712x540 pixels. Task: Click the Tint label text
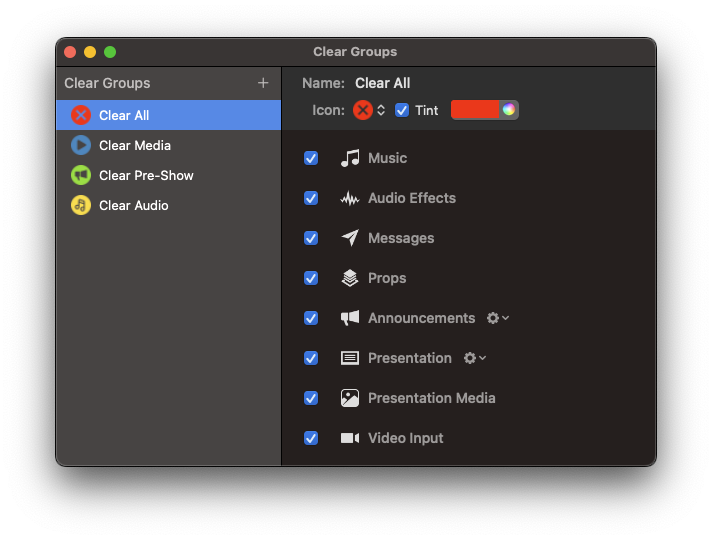point(426,110)
